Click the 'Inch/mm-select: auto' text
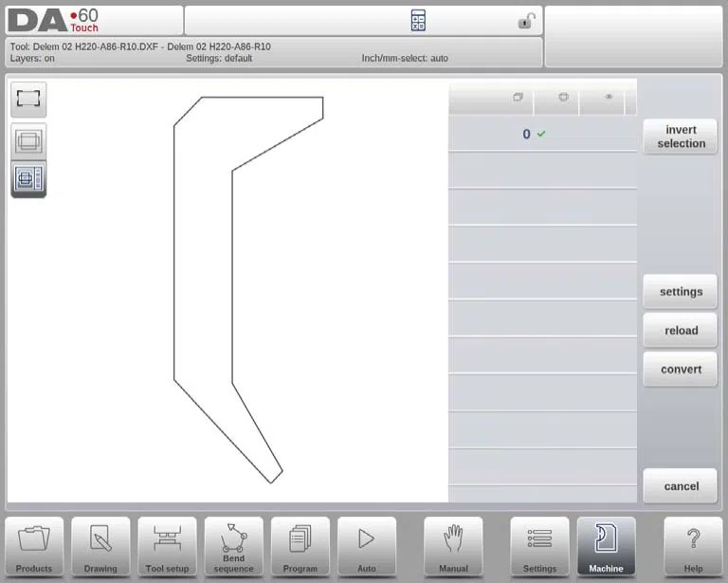 405,58
